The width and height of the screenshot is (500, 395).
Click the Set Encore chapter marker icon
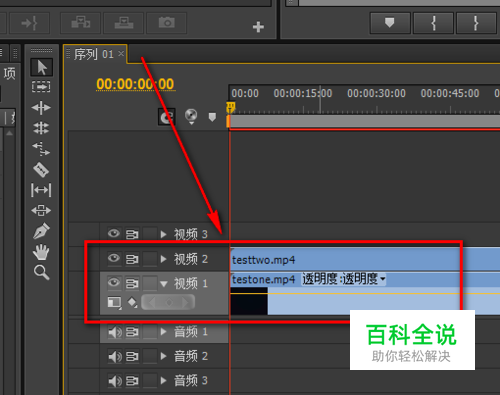(x=191, y=116)
